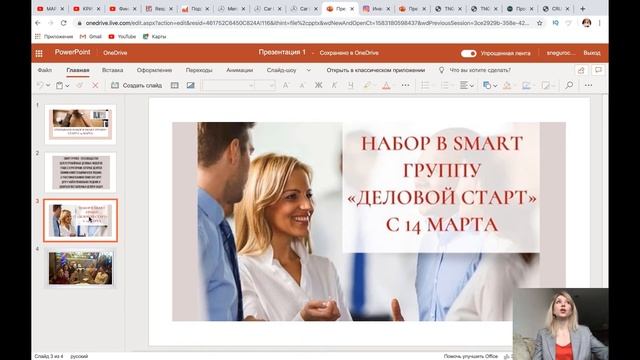Increase font size with larger A
The image size is (640, 360).
click(x=285, y=85)
